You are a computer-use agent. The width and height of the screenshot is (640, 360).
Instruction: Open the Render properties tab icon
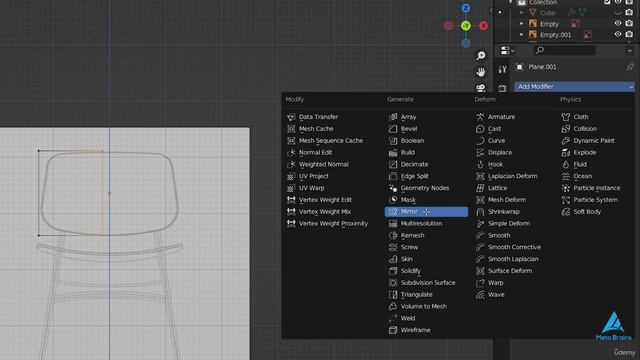(502, 88)
